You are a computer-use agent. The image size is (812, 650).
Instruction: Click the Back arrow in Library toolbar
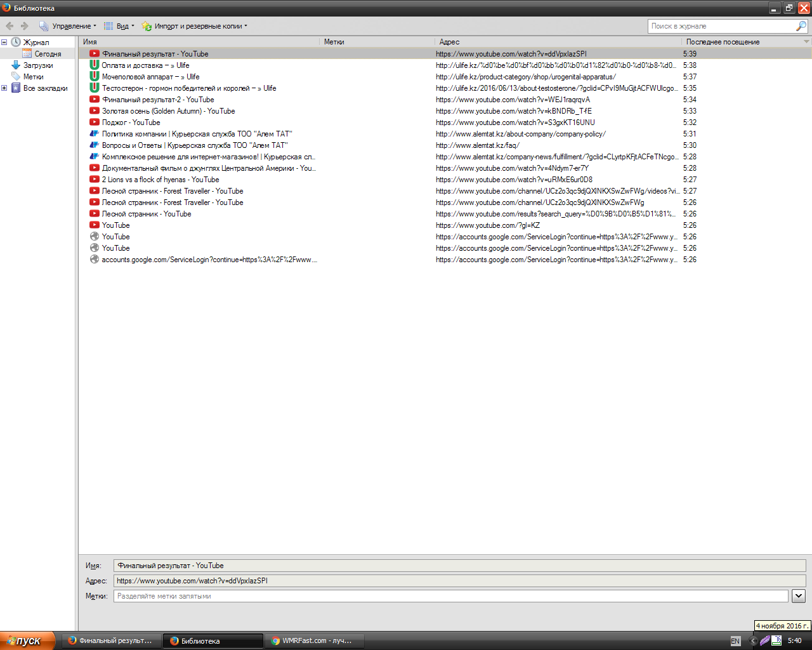10,26
